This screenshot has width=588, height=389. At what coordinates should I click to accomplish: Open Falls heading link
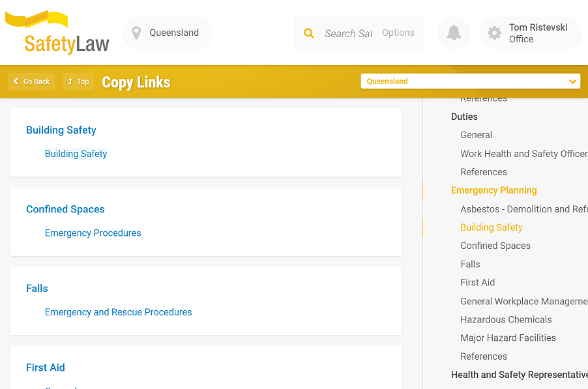pyautogui.click(x=37, y=288)
